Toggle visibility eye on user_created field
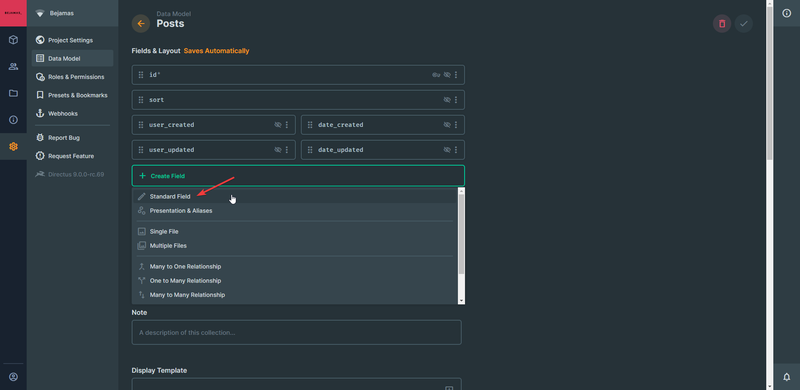The image size is (800, 390). click(278, 125)
